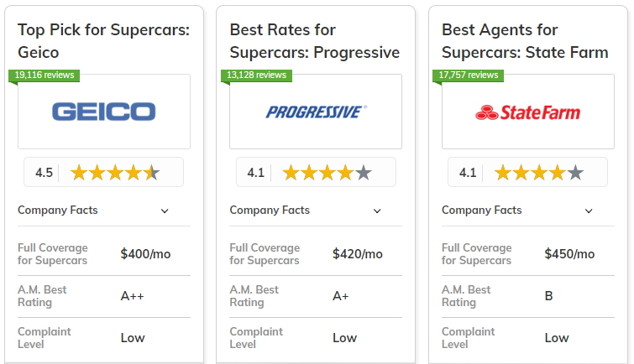Viewport: 634px width, 364px height.
Task: Click Geico's A++ A.M. Best rating
Action: point(132,296)
